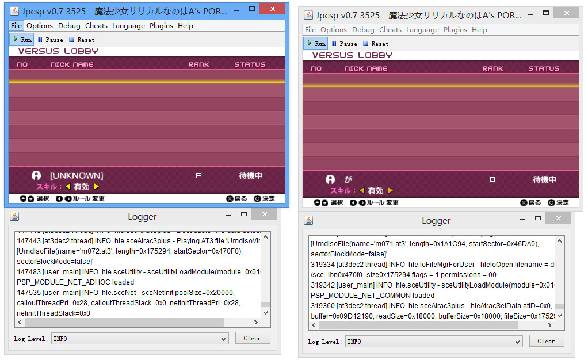The height and width of the screenshot is (364, 588).
Task: Reset the emulator in the right window
Action: (x=375, y=44)
